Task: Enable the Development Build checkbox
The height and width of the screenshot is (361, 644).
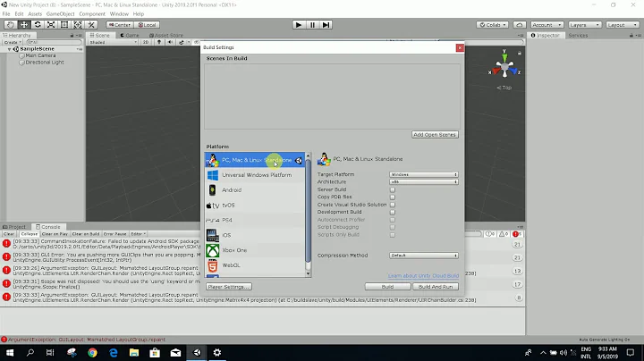Action: (x=393, y=212)
